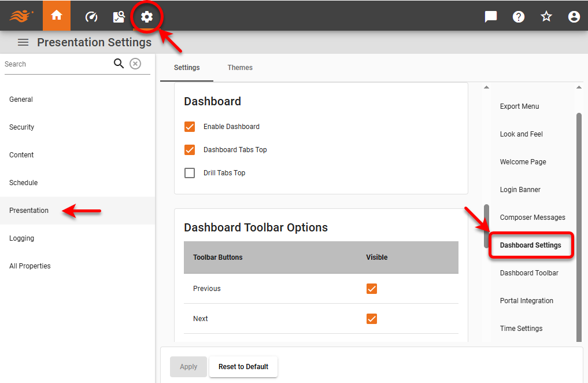The width and height of the screenshot is (588, 383).
Task: Open the Dashboards speedometer icon
Action: pos(91,16)
